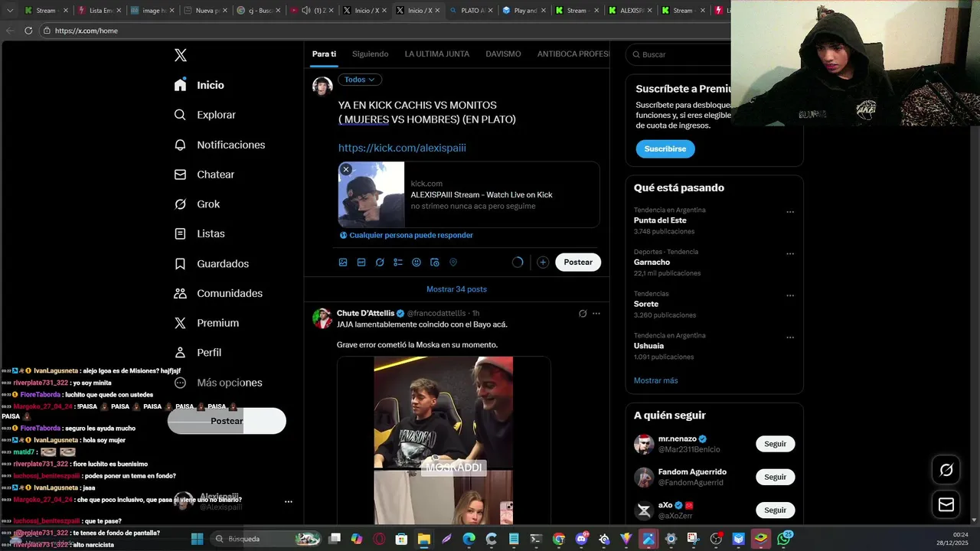Open the Kick stream preview thumbnail

pos(371,194)
